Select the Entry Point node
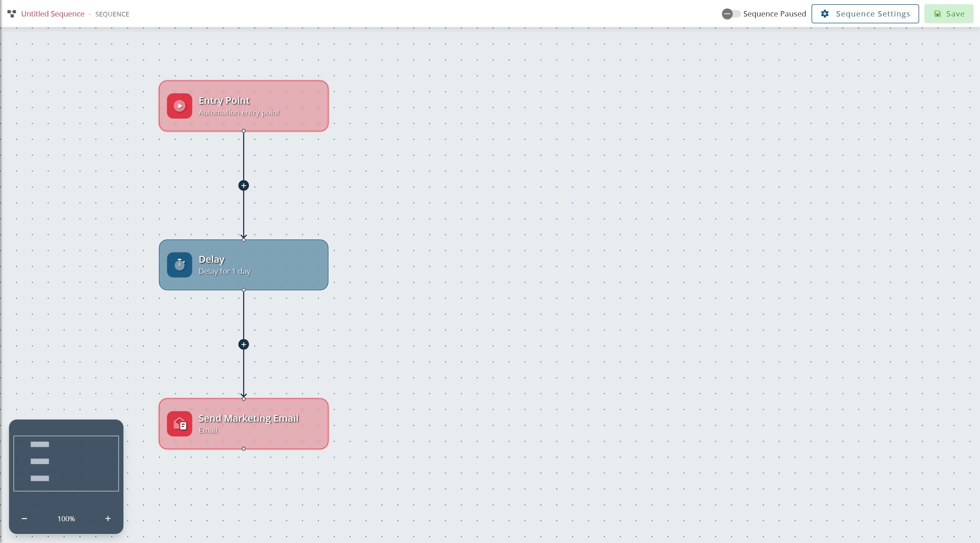The height and width of the screenshot is (543, 980). [x=243, y=106]
